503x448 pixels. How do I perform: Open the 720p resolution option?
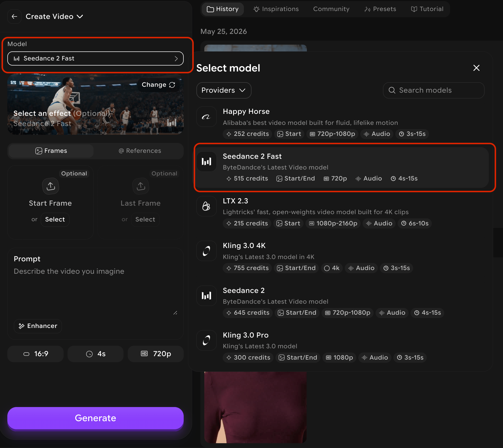point(156,354)
